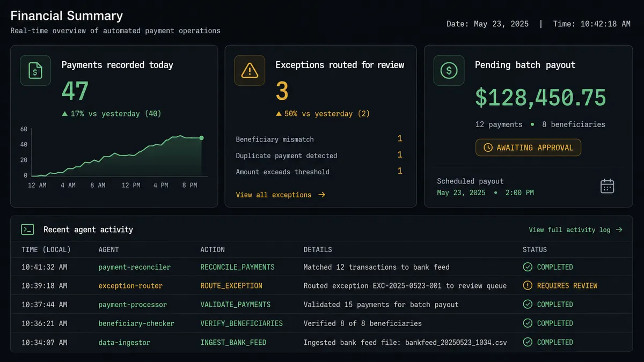The width and height of the screenshot is (644, 362).
Task: Click the arrow after View full activity log
Action: pos(619,230)
